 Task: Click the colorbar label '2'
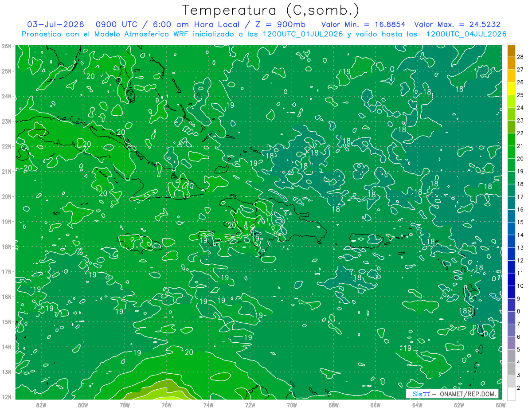coord(519,388)
